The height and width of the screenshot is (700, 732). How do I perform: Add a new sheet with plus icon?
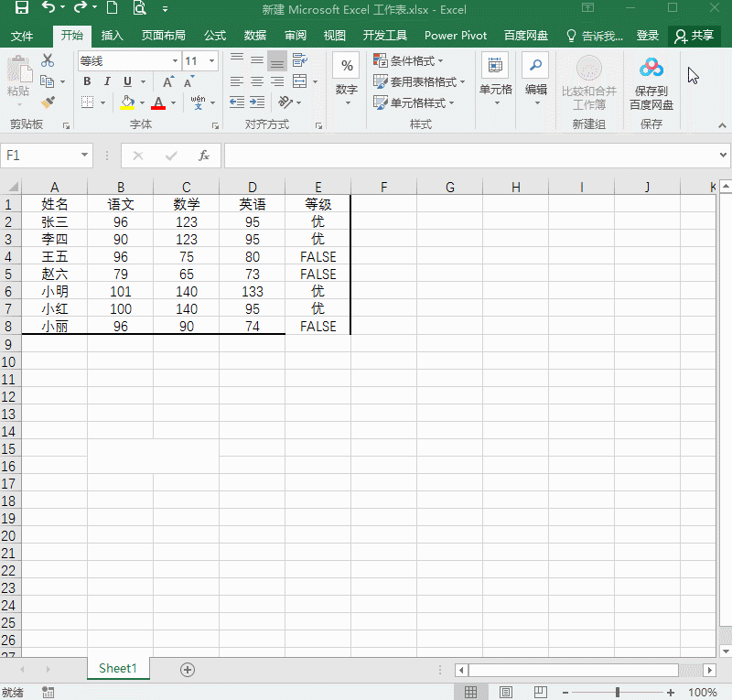click(x=188, y=669)
